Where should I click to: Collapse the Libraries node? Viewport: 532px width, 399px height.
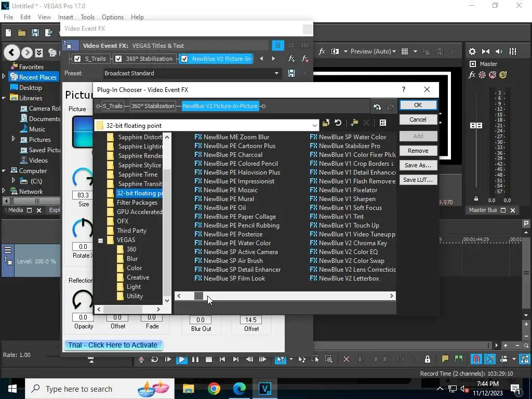(x=4, y=98)
